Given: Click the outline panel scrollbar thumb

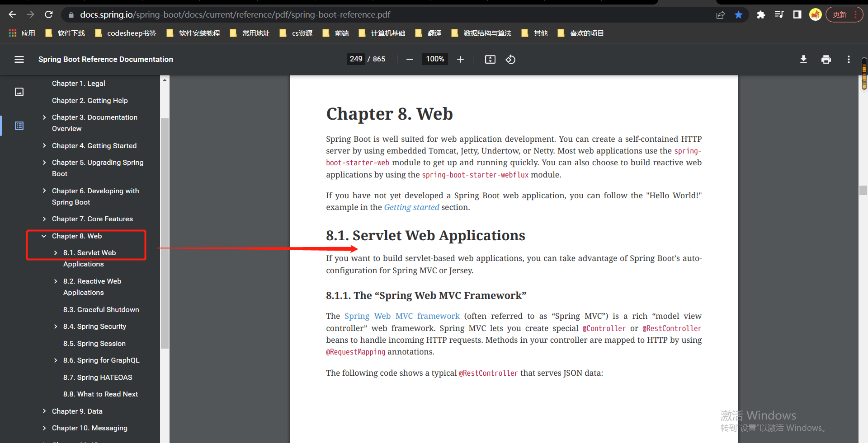Looking at the screenshot, I should pyautogui.click(x=165, y=233).
